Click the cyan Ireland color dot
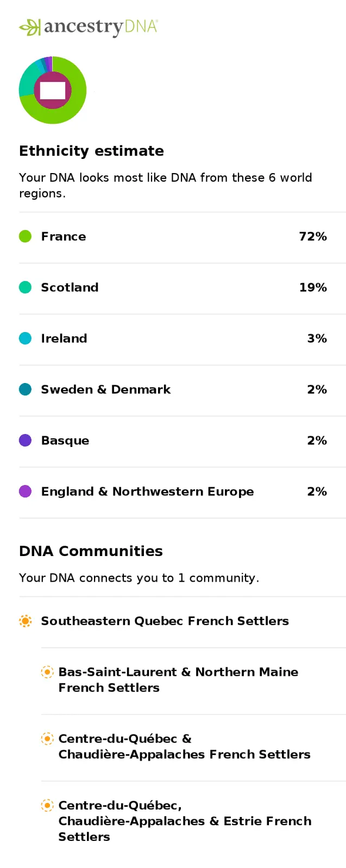Screen dimensions: 346x868 point(26,338)
